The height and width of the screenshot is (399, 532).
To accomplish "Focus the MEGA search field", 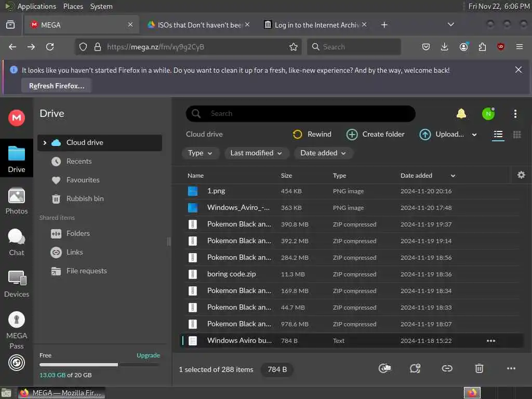I will 301,114.
